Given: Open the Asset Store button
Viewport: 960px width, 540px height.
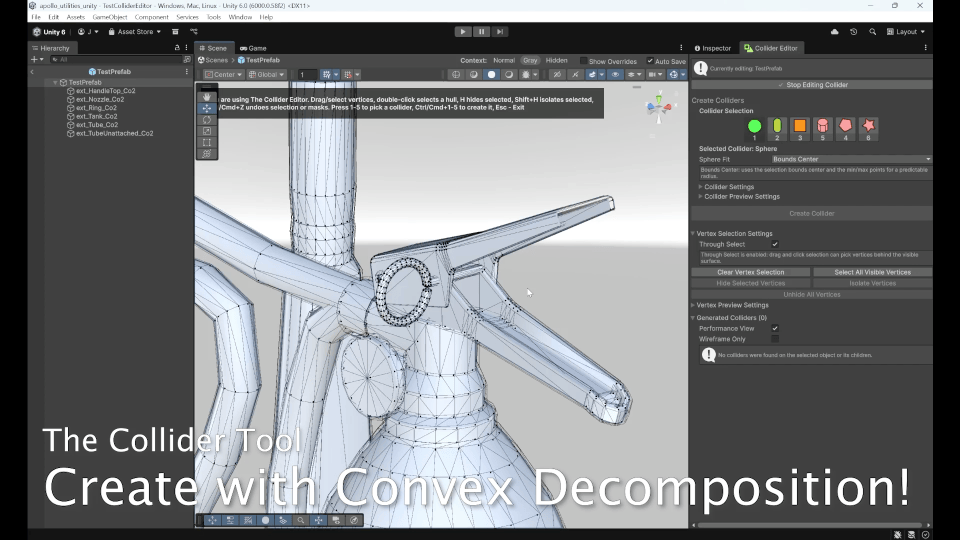Looking at the screenshot, I should tap(135, 32).
